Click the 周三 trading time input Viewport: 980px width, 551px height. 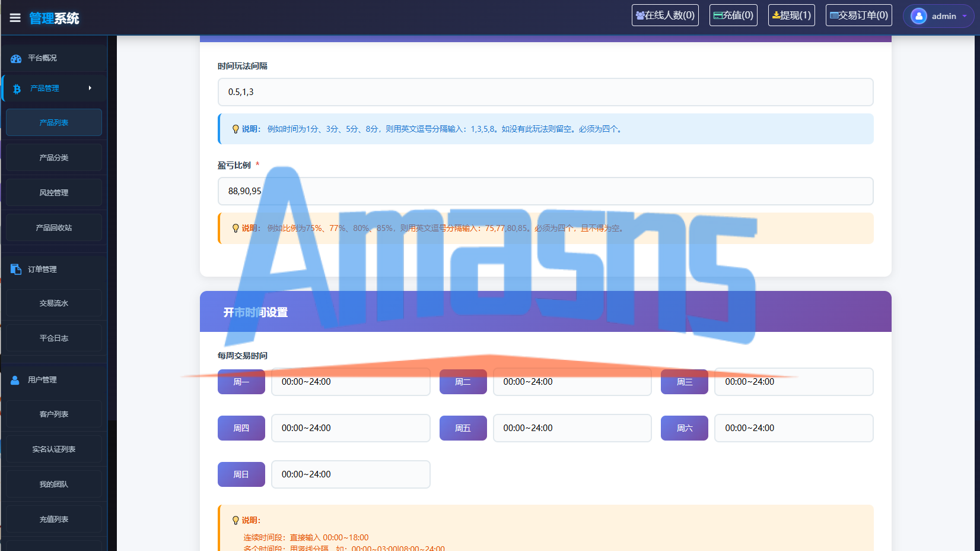click(x=794, y=382)
